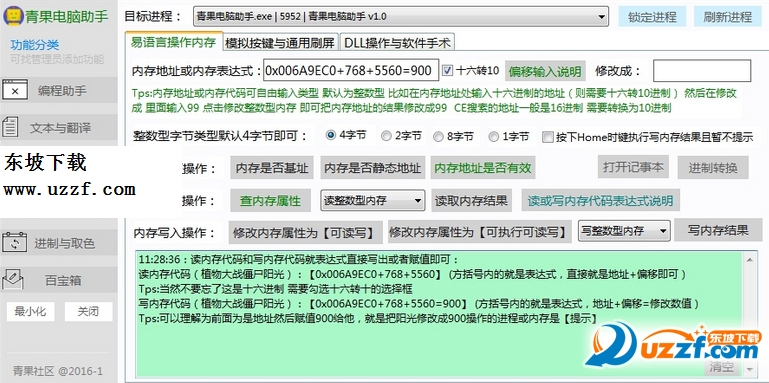Select the 4字节 radio button

point(331,135)
